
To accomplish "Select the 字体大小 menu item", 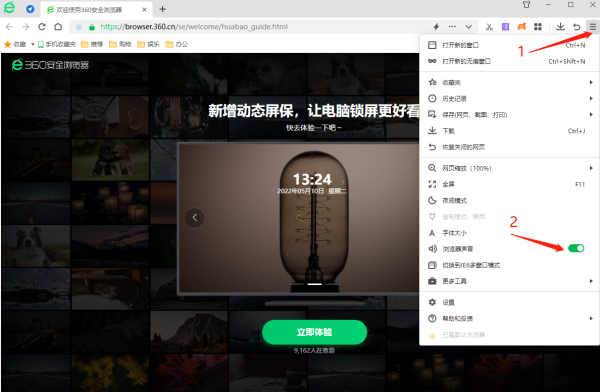I will point(509,233).
